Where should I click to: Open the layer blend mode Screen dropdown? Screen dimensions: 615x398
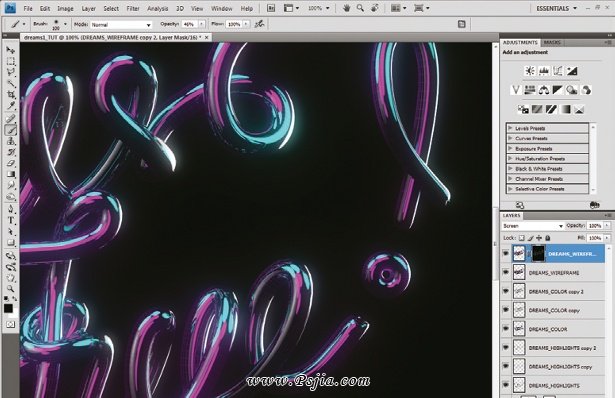pos(533,226)
